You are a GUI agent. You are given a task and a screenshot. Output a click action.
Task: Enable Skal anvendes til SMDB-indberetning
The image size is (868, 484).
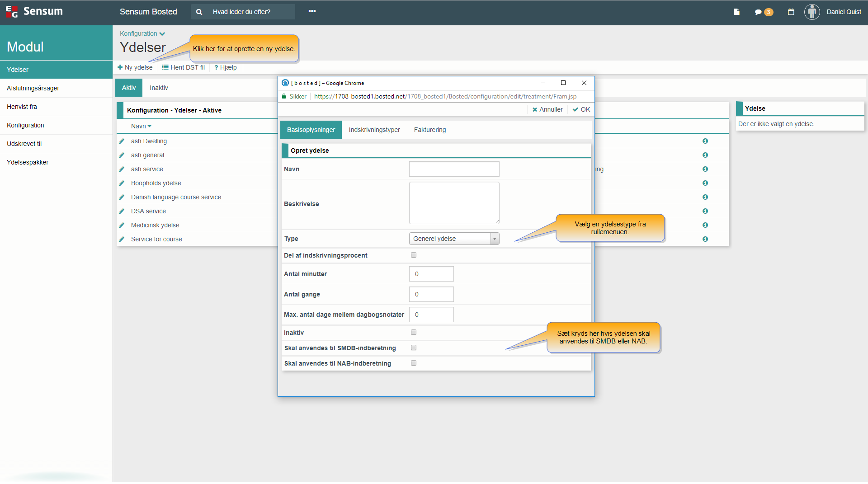414,348
